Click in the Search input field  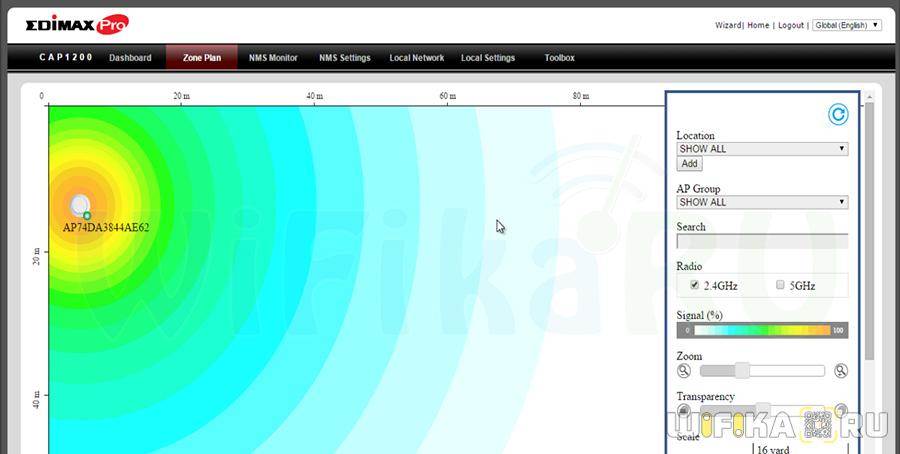[762, 241]
